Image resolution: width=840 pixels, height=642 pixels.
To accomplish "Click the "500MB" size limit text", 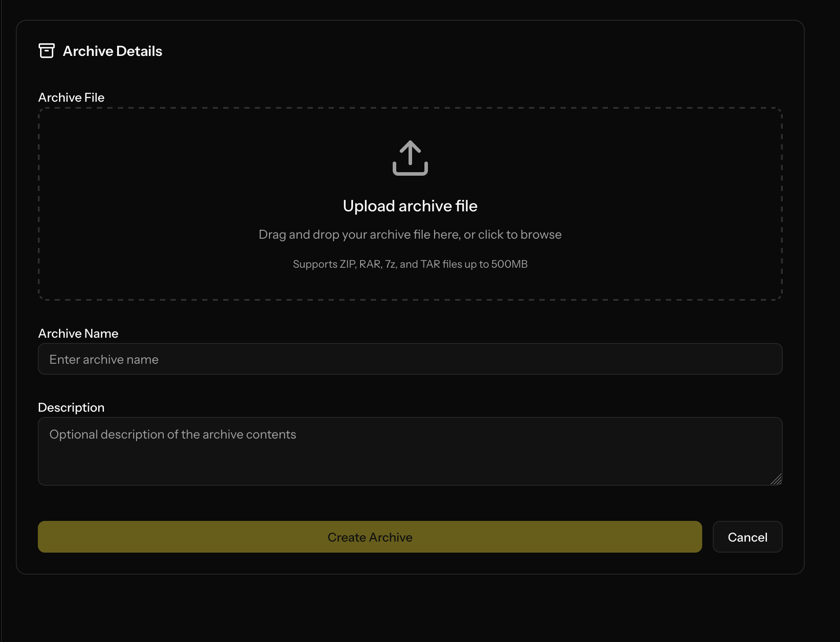I will (x=509, y=264).
